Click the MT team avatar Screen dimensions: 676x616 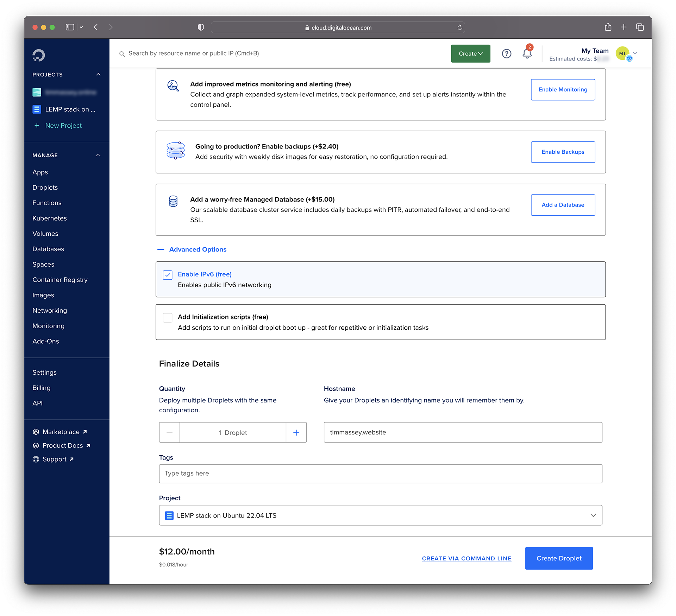click(622, 53)
